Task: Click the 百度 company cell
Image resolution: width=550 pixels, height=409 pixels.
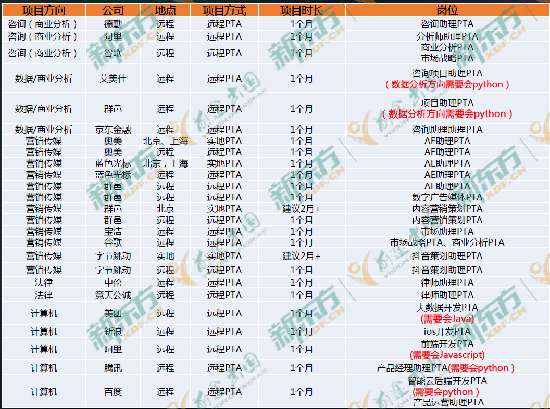Action: [x=113, y=392]
